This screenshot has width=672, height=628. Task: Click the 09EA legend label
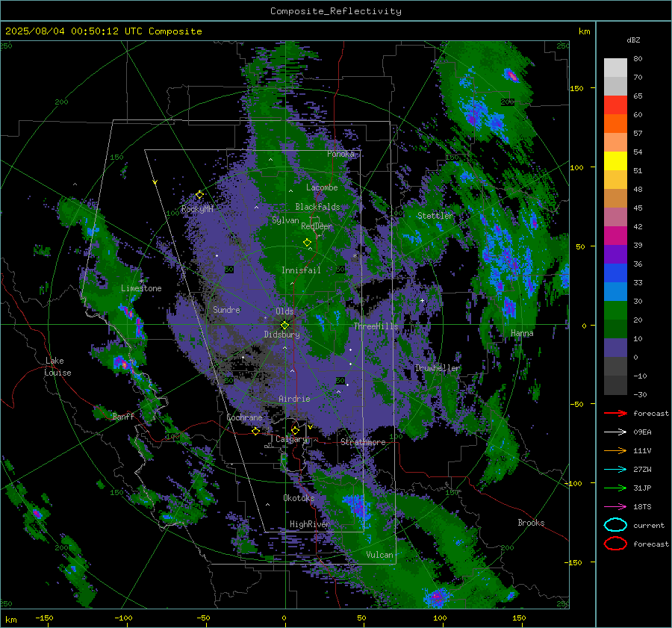(642, 432)
